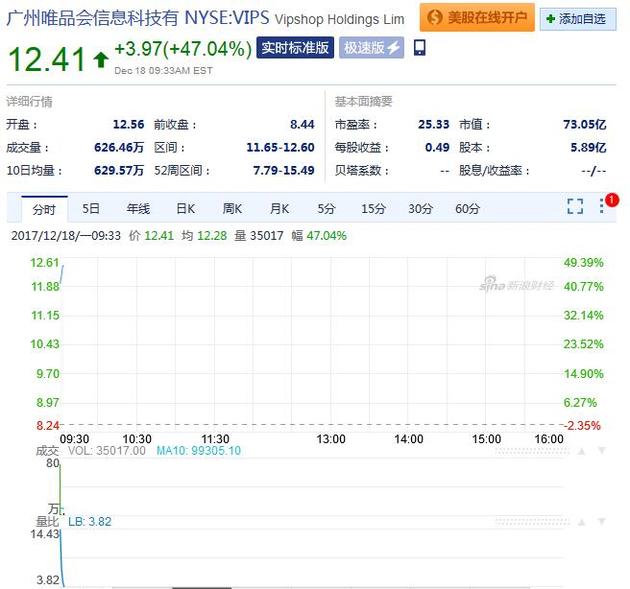Move the LB panel up arrow

point(581,522)
